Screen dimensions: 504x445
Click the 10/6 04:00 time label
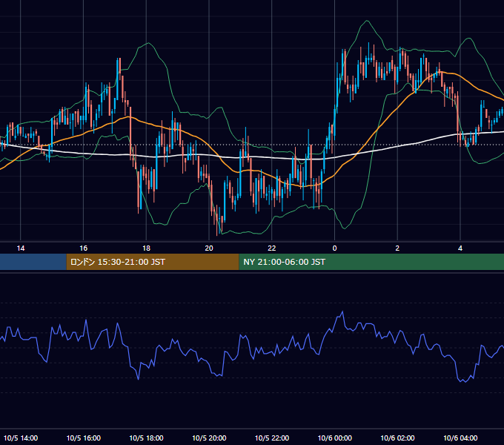[460, 438]
